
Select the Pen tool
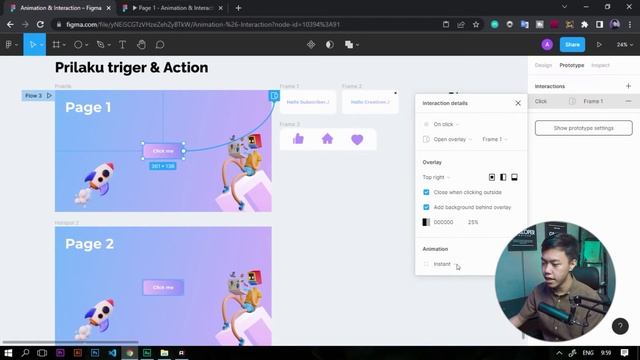[x=100, y=44]
